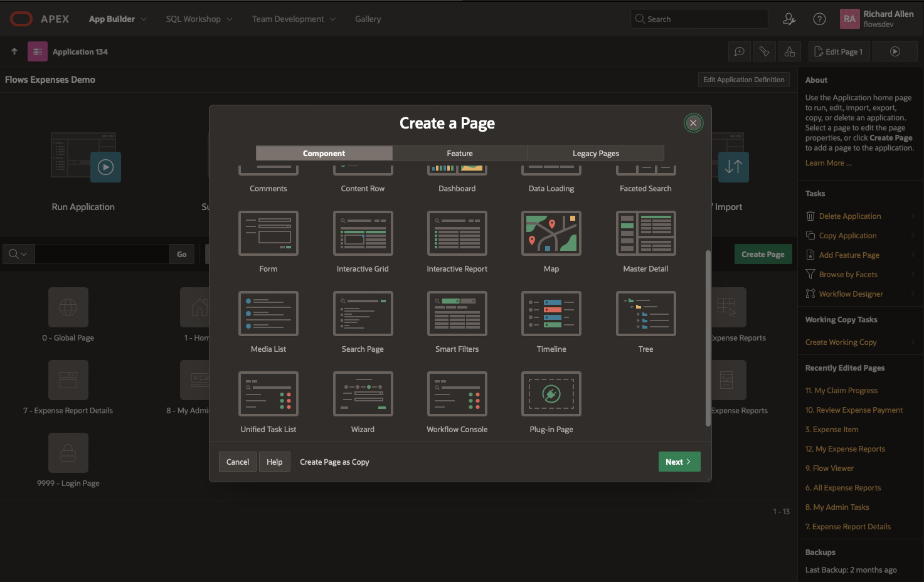Expand the App Builder menu chevron

point(144,19)
